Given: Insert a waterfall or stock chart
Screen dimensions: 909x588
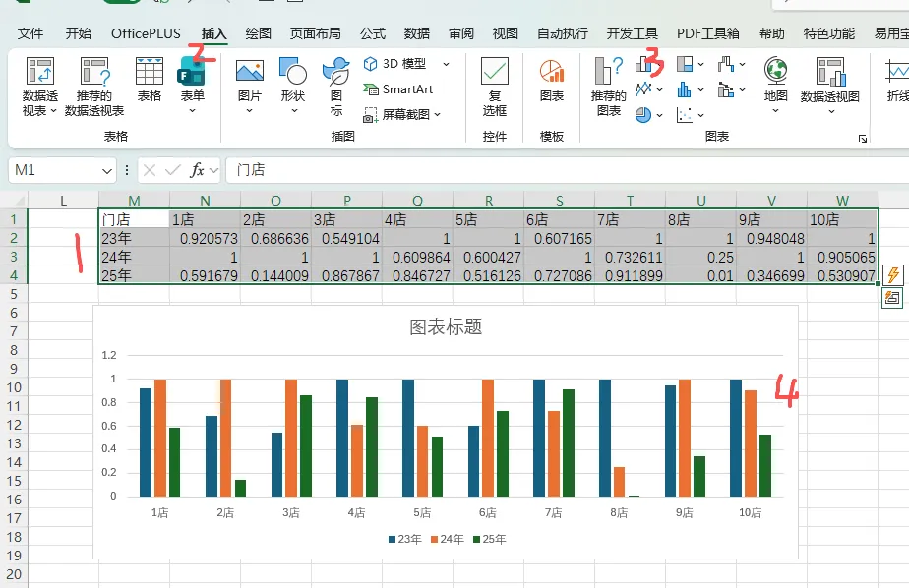Looking at the screenshot, I should tap(726, 64).
